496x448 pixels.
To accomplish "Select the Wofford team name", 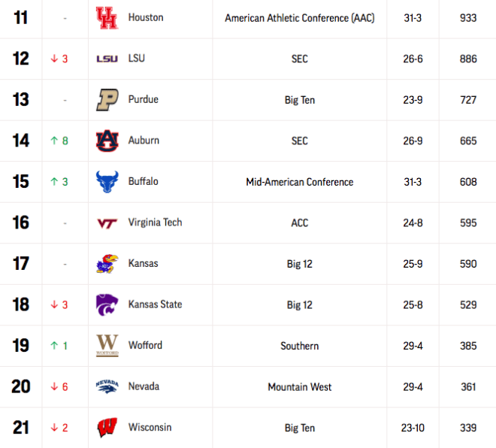I will 145,345.
